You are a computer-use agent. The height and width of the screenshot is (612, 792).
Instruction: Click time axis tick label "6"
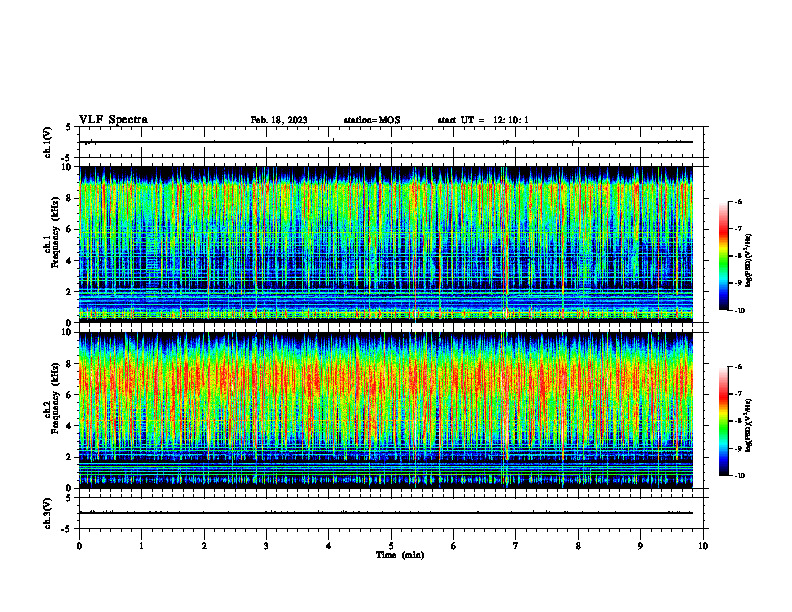coord(454,546)
